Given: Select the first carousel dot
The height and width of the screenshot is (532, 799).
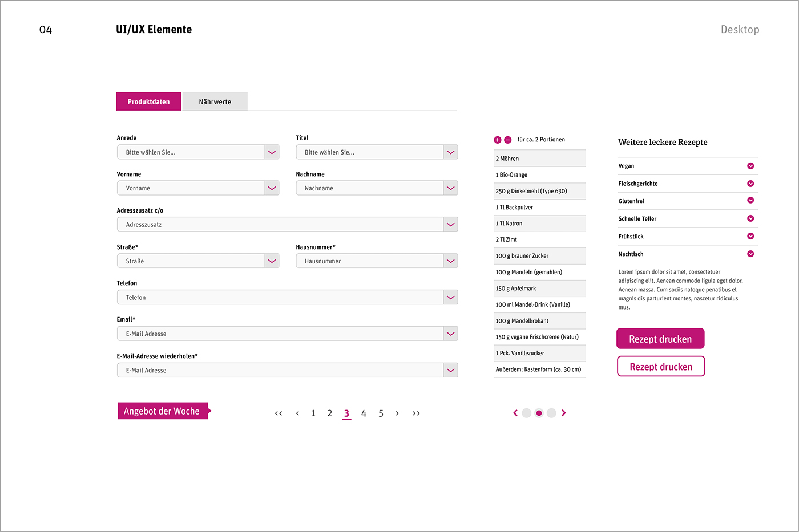Looking at the screenshot, I should point(527,413).
